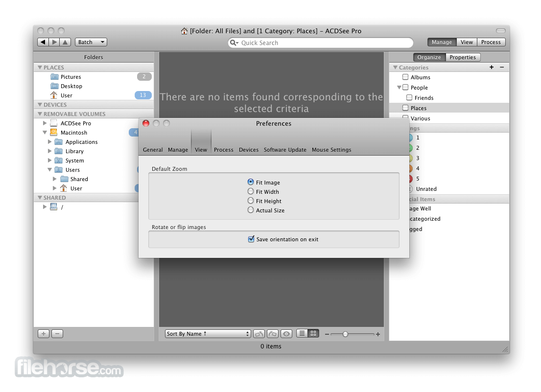Rotate image left in bottom toolbar
The width and height of the screenshot is (541, 392).
click(259, 334)
